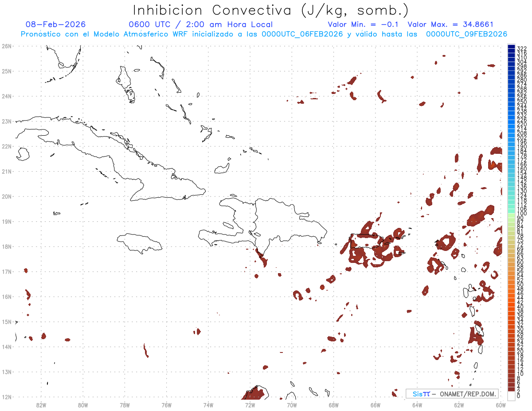Click the '76W' longitude label
Viewport: 532px width, 411px height.
click(166, 404)
